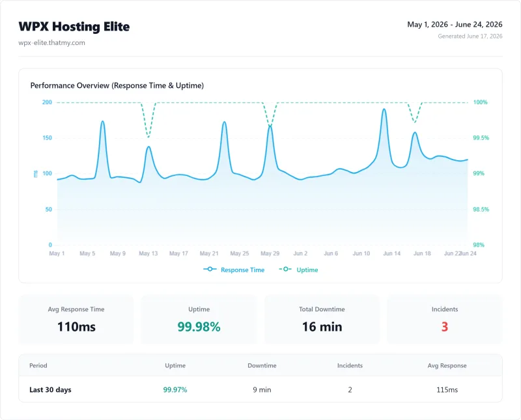The width and height of the screenshot is (521, 420).
Task: Toggle the Uptime legend item
Action: 298,270
